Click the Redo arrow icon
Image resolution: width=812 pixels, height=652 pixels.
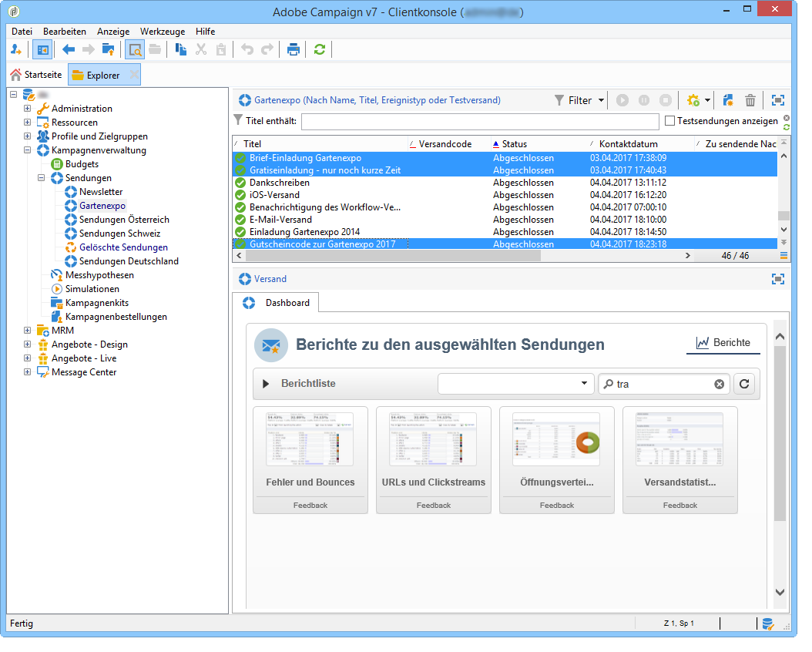267,50
